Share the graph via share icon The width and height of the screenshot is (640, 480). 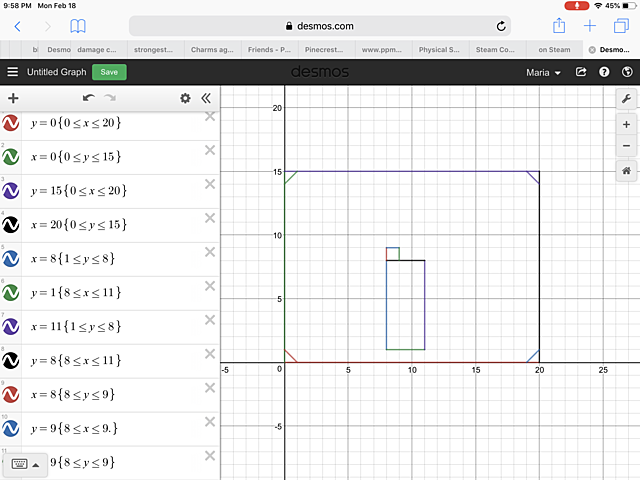point(581,72)
